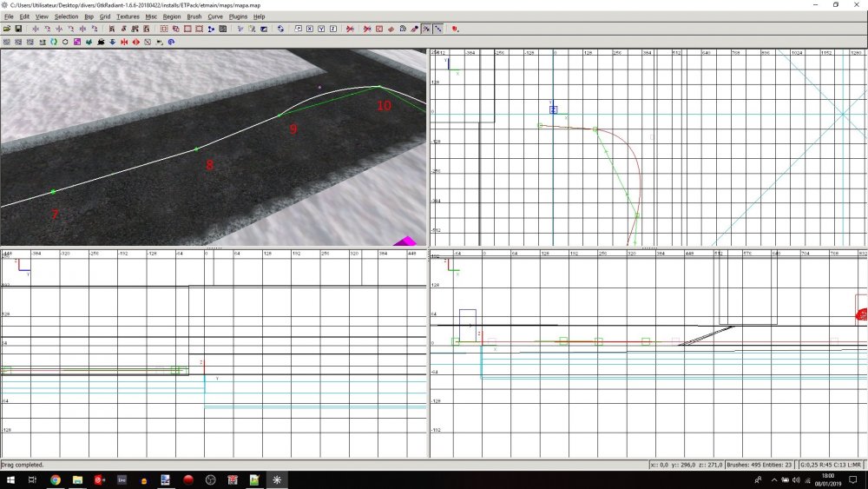
Task: Toggle the X scale lock button
Action: pyautogui.click(x=310, y=29)
